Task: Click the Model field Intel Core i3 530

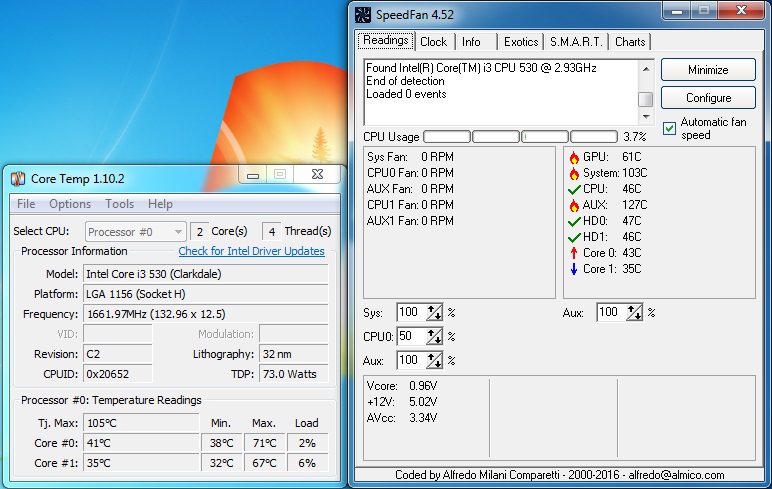Action: (205, 274)
